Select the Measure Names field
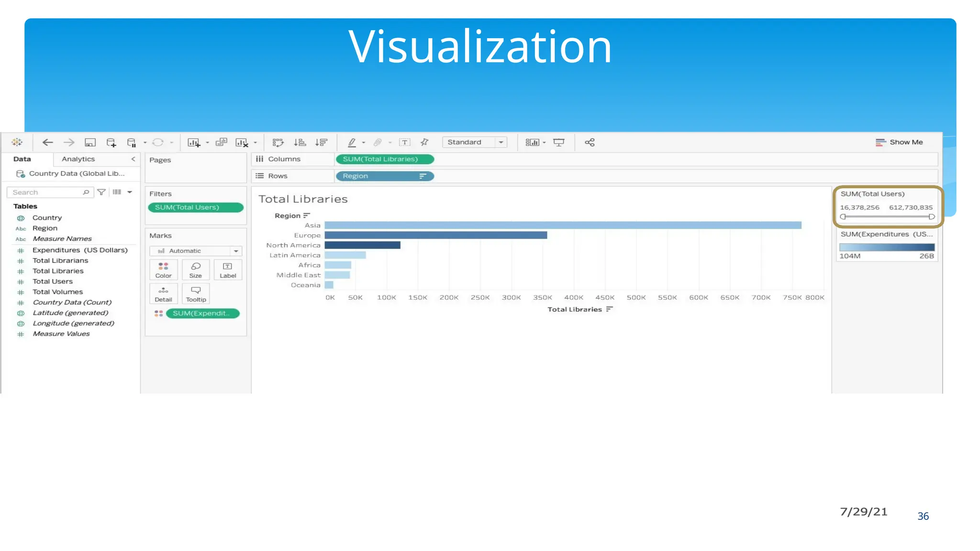This screenshot has height=551, width=980. click(x=62, y=239)
